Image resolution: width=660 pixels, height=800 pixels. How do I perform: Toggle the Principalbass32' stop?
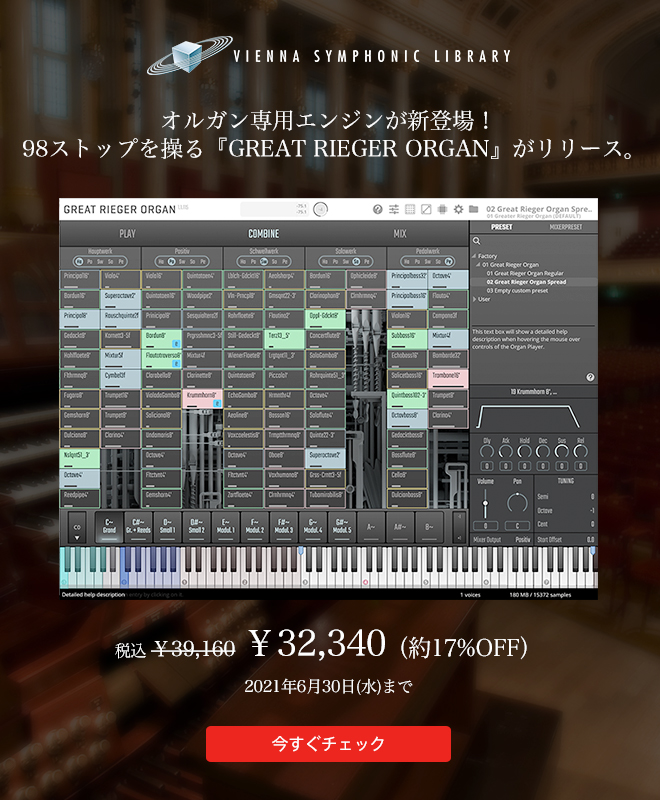coord(407,280)
